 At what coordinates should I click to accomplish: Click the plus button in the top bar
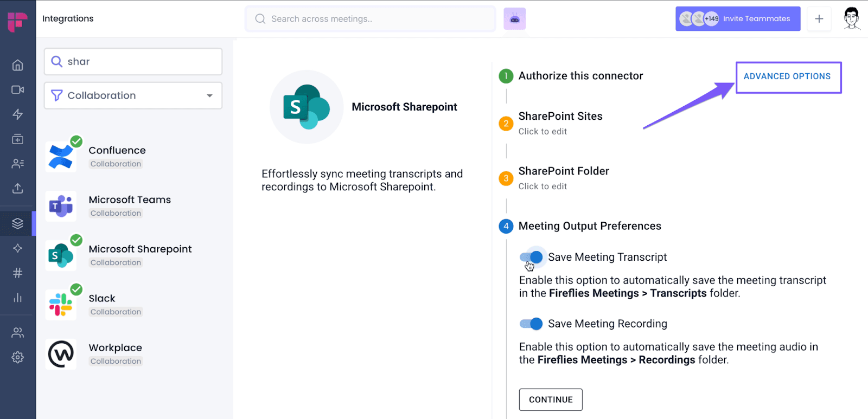pos(819,19)
